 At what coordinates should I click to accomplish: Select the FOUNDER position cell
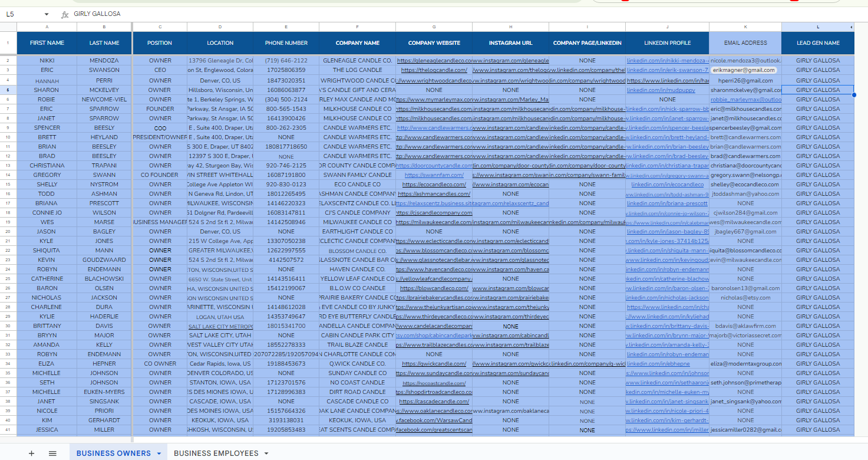(x=160, y=109)
